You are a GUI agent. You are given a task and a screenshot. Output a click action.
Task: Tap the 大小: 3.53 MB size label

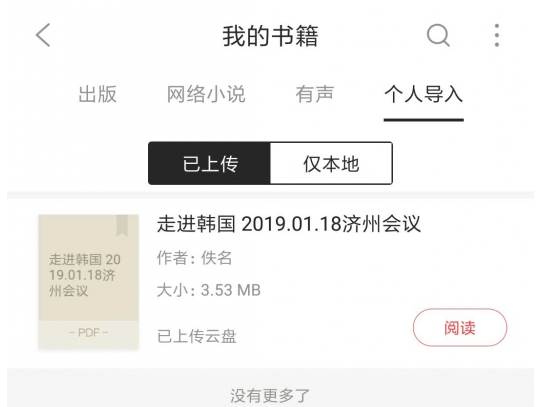[x=209, y=290]
